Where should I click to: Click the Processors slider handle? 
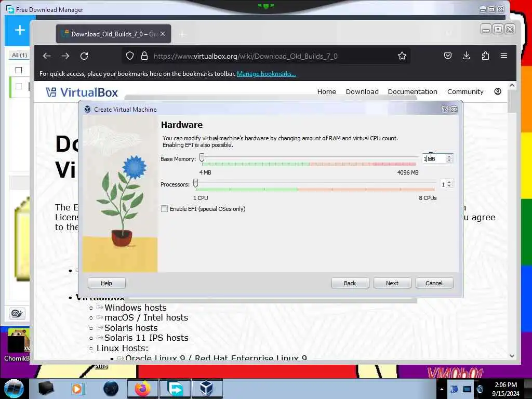point(195,183)
